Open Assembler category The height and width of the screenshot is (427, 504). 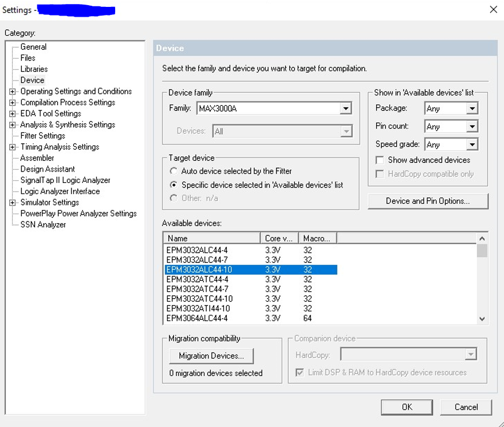(x=37, y=158)
